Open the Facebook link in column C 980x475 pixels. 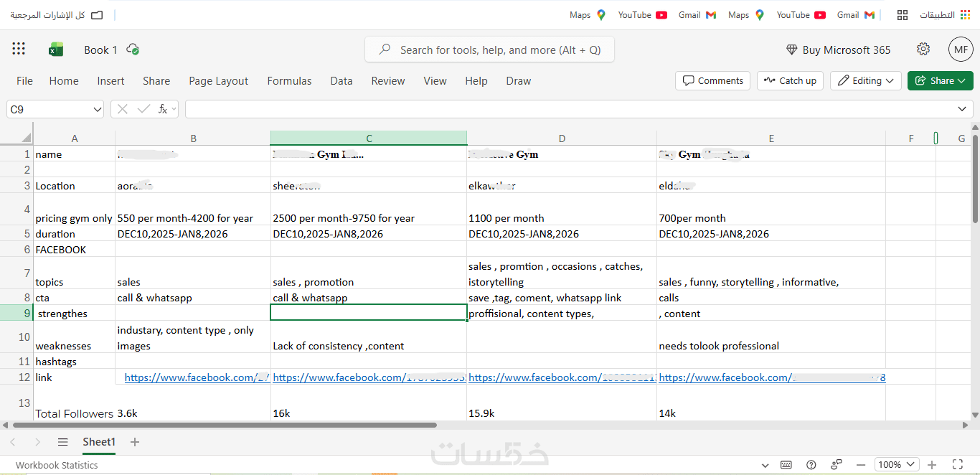point(369,377)
